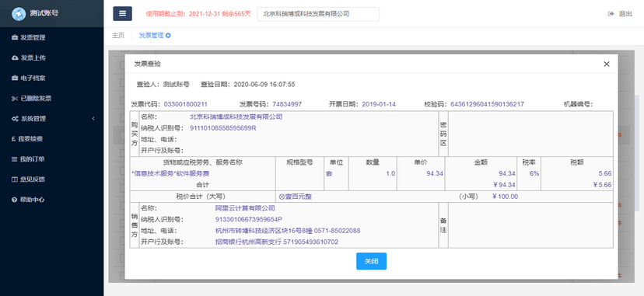Click the 发票上传 cloud upload icon
This screenshot has height=296, width=644.
(15, 57)
